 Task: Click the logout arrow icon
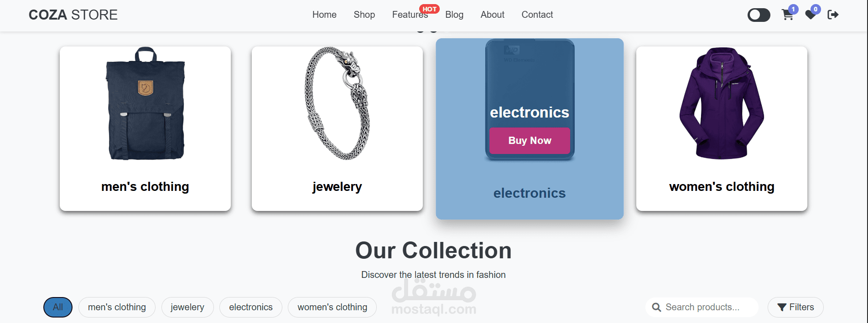[x=833, y=15]
